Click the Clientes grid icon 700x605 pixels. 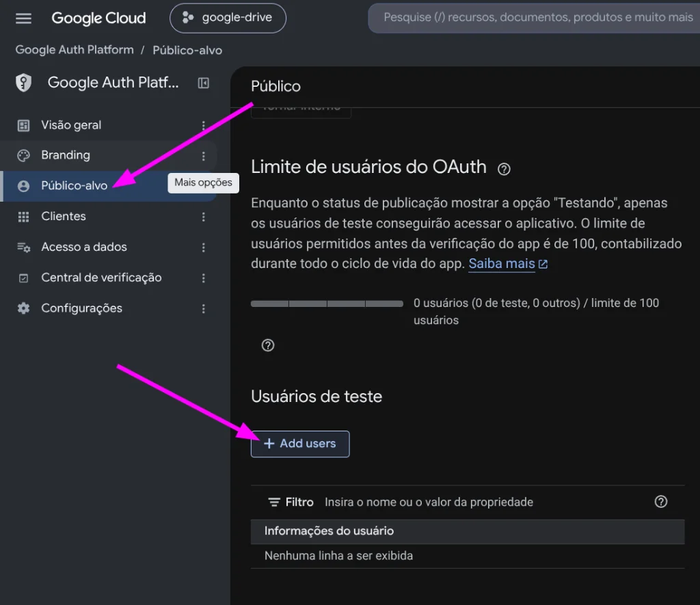23,217
